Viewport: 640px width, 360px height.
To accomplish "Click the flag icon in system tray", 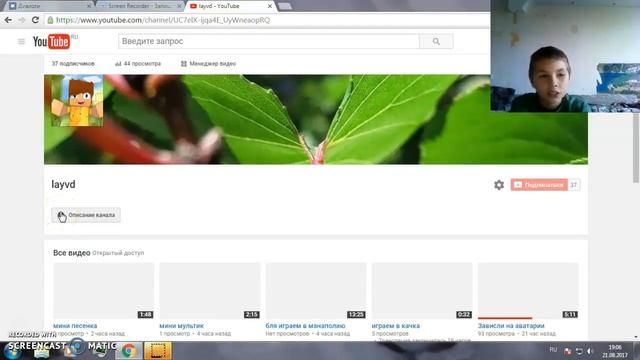I will [567, 351].
